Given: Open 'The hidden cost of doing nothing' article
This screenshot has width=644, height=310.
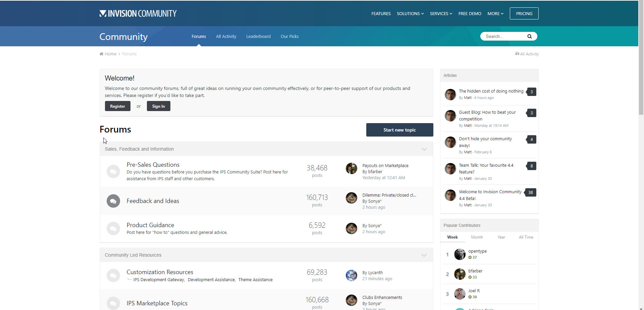Looking at the screenshot, I should (x=491, y=91).
